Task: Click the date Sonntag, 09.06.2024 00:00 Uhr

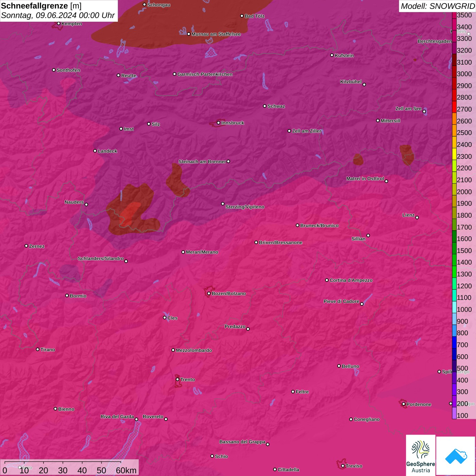Action: point(58,15)
